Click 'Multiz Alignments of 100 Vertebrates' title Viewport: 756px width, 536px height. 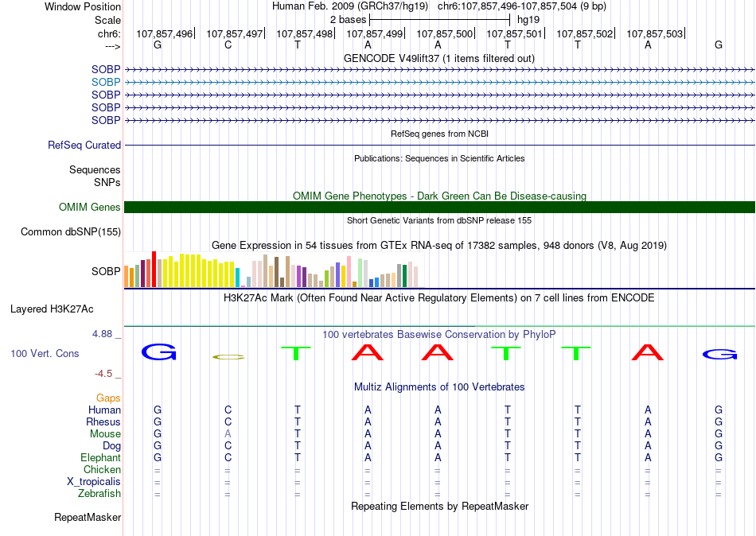439,387
